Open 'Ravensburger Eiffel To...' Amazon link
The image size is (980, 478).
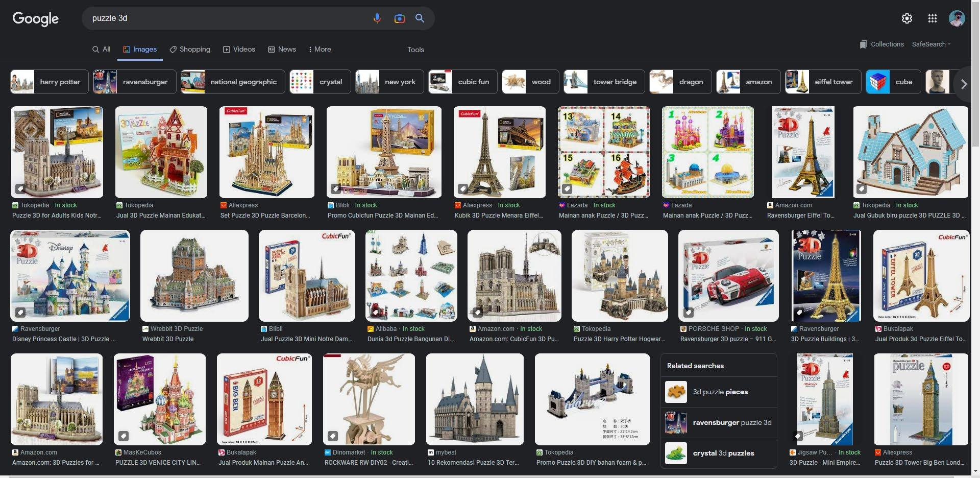(x=801, y=216)
